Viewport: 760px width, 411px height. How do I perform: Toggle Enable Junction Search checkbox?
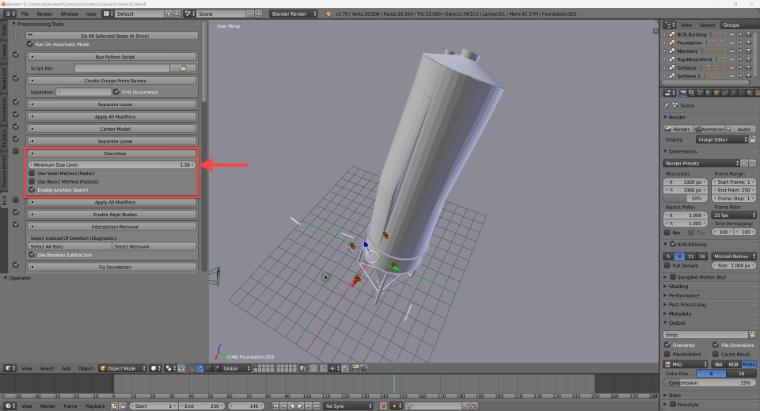32,190
